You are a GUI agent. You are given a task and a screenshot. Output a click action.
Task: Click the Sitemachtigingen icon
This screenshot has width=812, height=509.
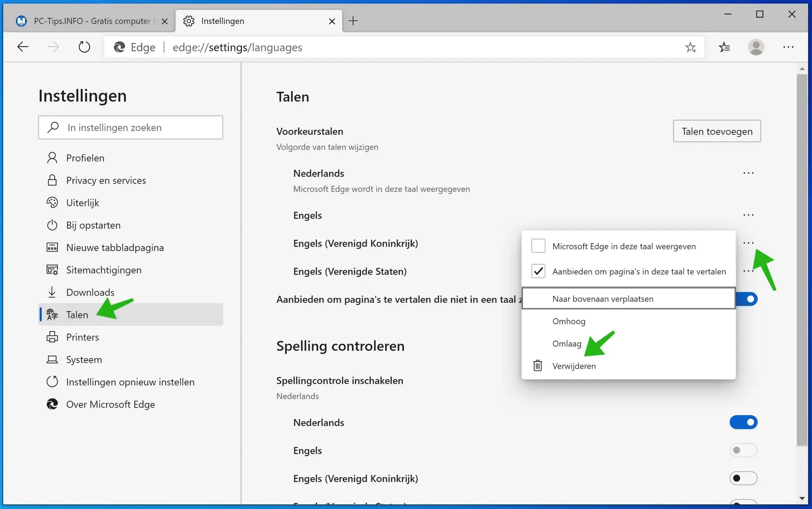52,270
